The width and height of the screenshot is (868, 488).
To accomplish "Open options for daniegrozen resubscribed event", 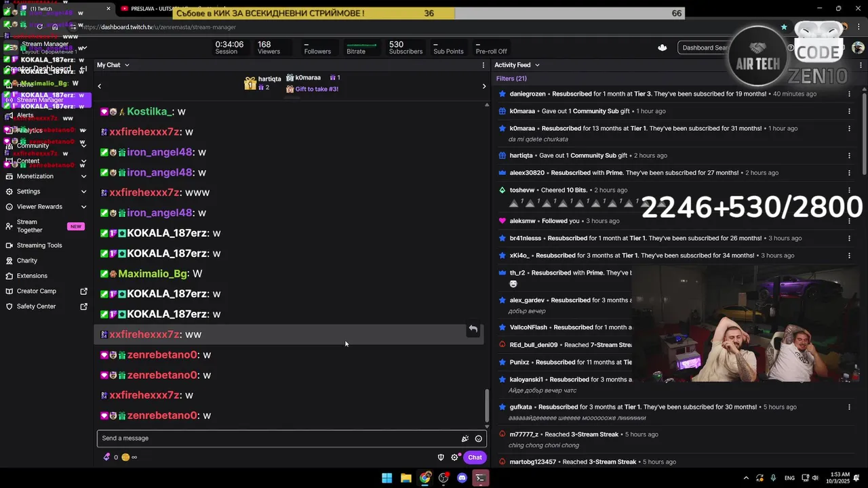I will tap(849, 94).
